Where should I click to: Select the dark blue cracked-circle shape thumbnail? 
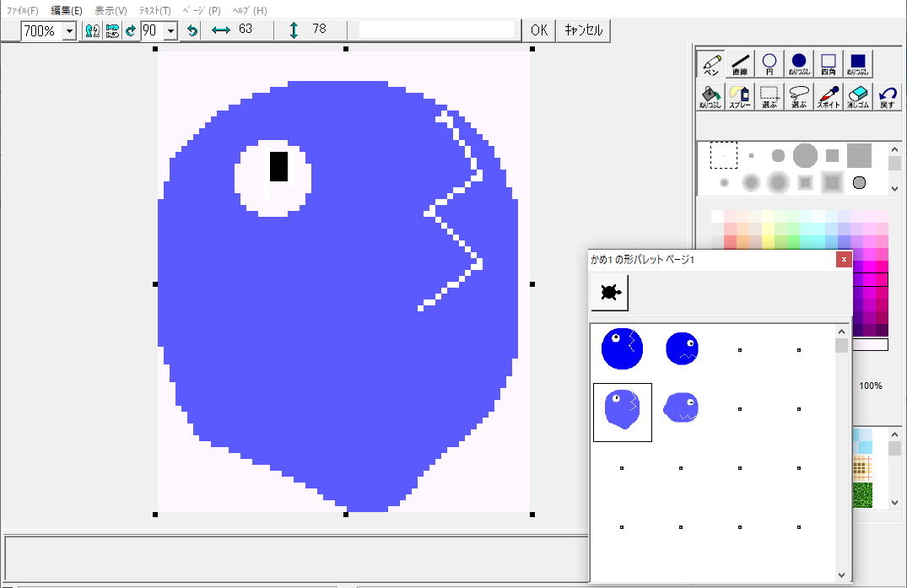tap(623, 348)
